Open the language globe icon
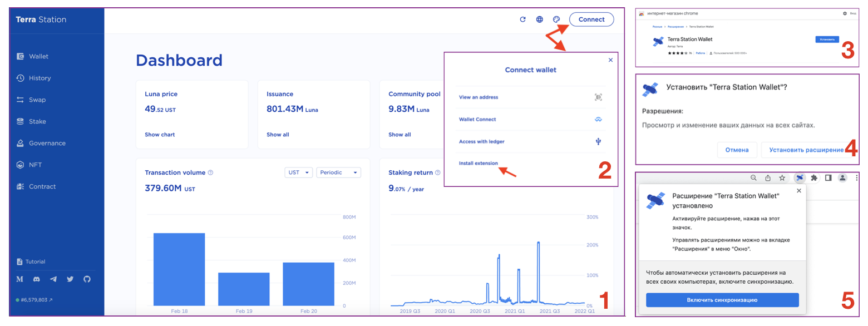The width and height of the screenshot is (868, 326). click(539, 19)
